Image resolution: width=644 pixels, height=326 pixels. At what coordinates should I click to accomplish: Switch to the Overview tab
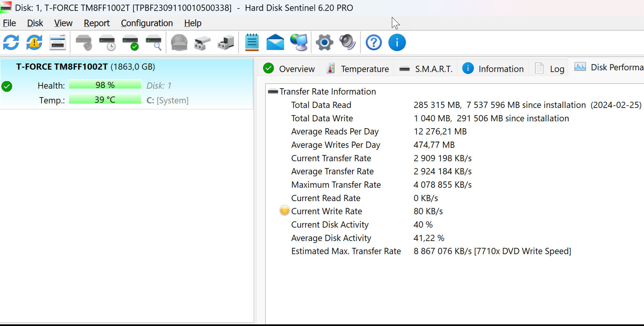pyautogui.click(x=289, y=69)
